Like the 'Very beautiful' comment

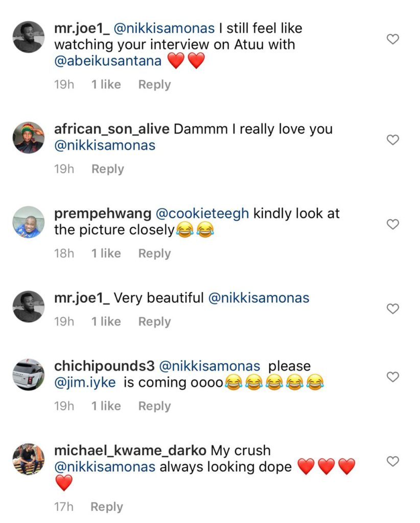pos(392,308)
